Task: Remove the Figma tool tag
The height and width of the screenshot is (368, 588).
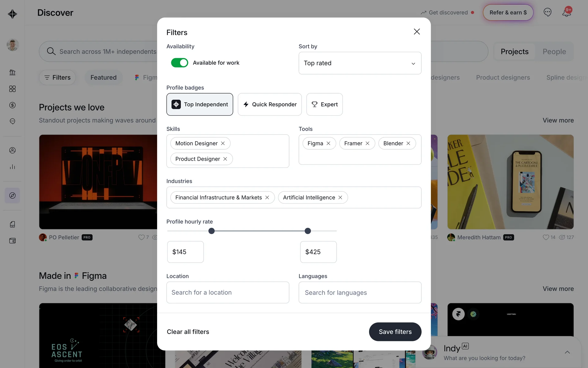Action: 328,144
